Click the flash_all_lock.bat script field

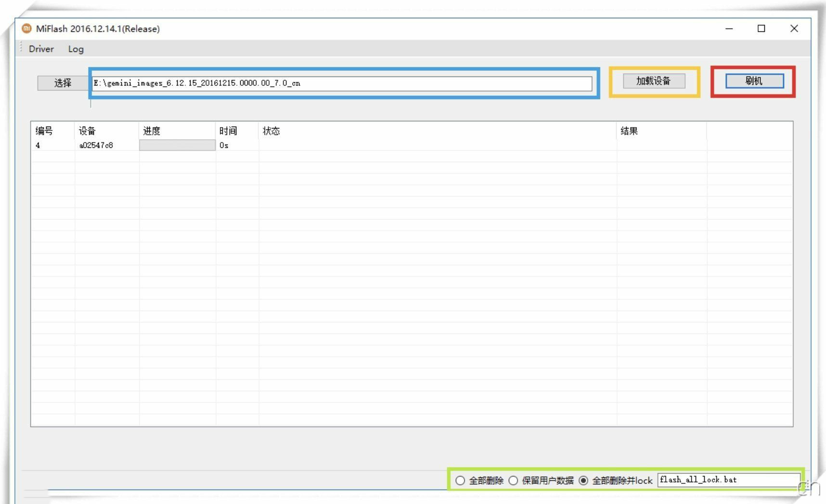pos(728,480)
